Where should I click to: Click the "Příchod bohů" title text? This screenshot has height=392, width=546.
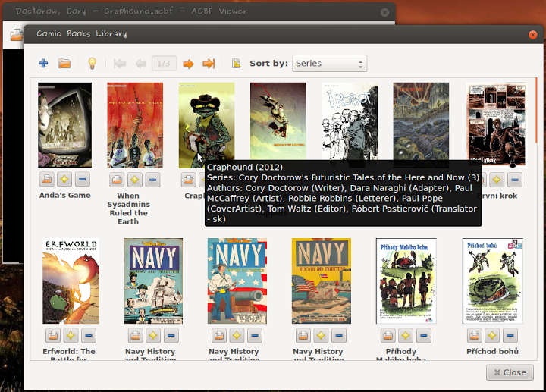(x=492, y=351)
